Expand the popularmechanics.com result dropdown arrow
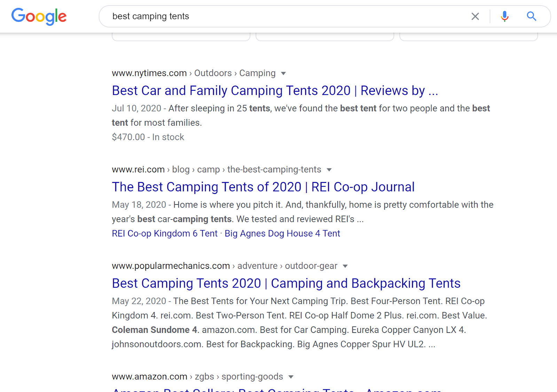The width and height of the screenshot is (557, 392). [345, 266]
